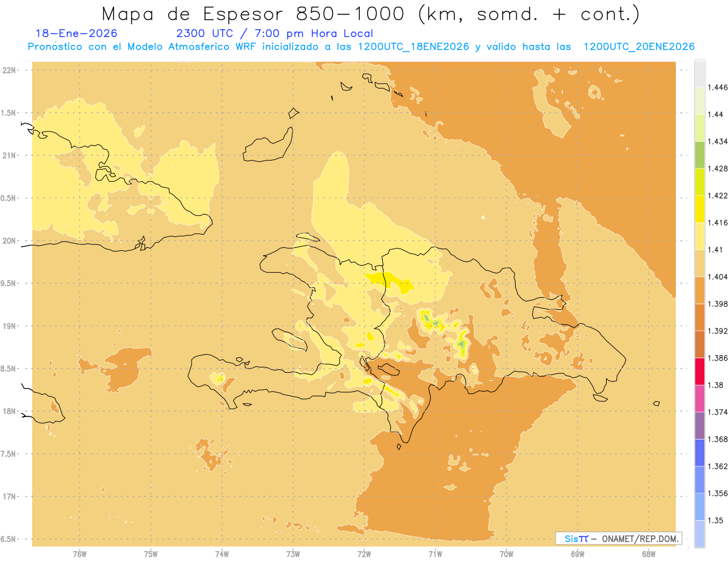Click the '71W' longitude label
Viewport: 728px width, 562px height.
click(435, 554)
